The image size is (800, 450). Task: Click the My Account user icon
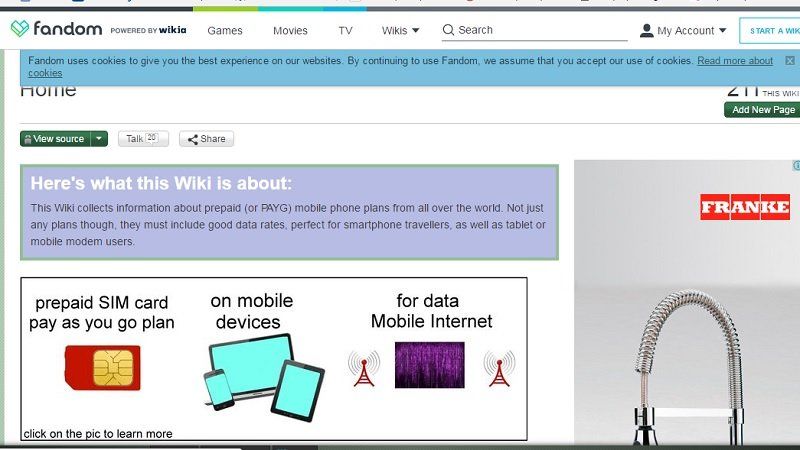[x=646, y=30]
